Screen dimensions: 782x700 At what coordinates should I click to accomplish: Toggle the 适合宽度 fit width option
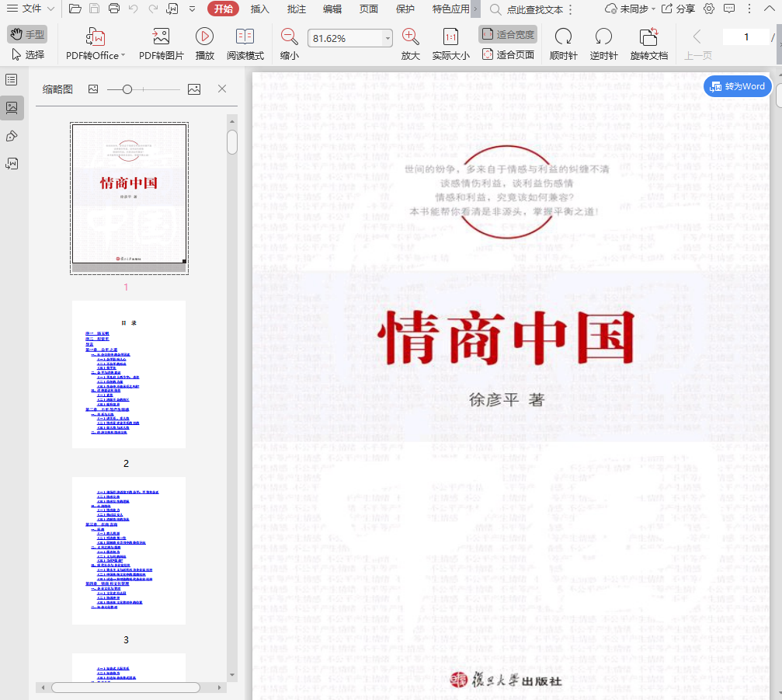pyautogui.click(x=508, y=34)
